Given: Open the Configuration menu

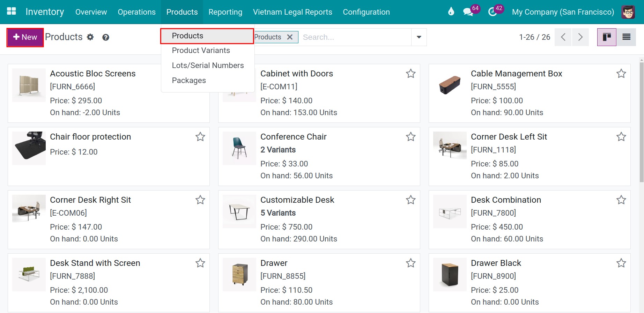Looking at the screenshot, I should pyautogui.click(x=366, y=12).
